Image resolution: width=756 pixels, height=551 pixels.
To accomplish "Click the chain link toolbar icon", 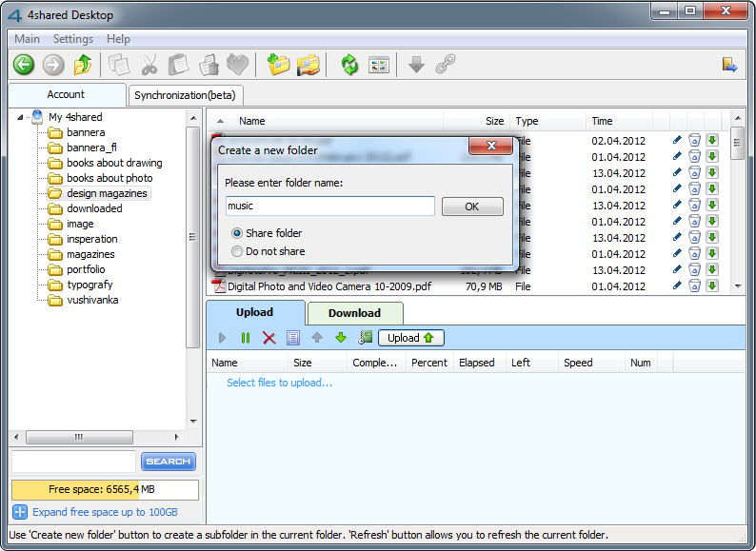I will point(446,65).
